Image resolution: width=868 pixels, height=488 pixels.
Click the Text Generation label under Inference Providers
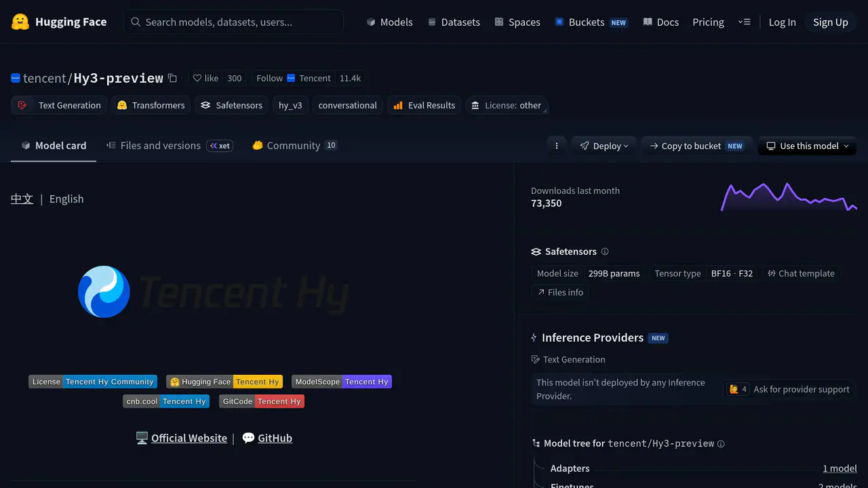pyautogui.click(x=574, y=359)
